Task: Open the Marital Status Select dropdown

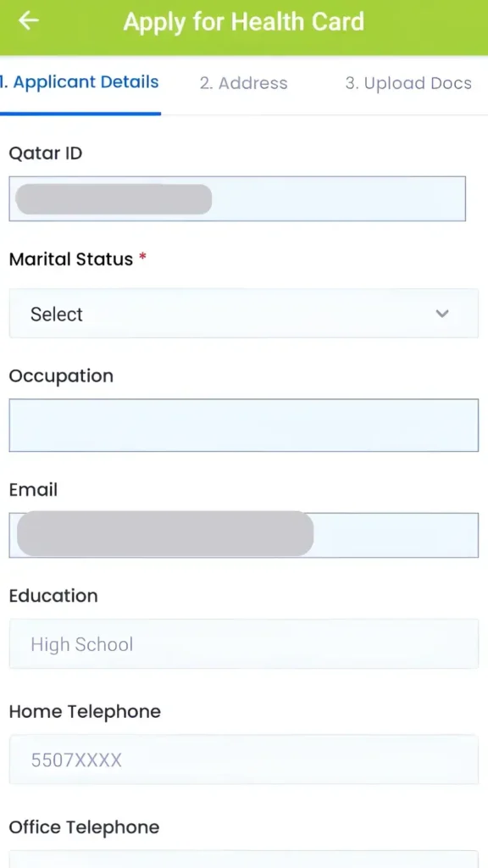Action: tap(243, 314)
